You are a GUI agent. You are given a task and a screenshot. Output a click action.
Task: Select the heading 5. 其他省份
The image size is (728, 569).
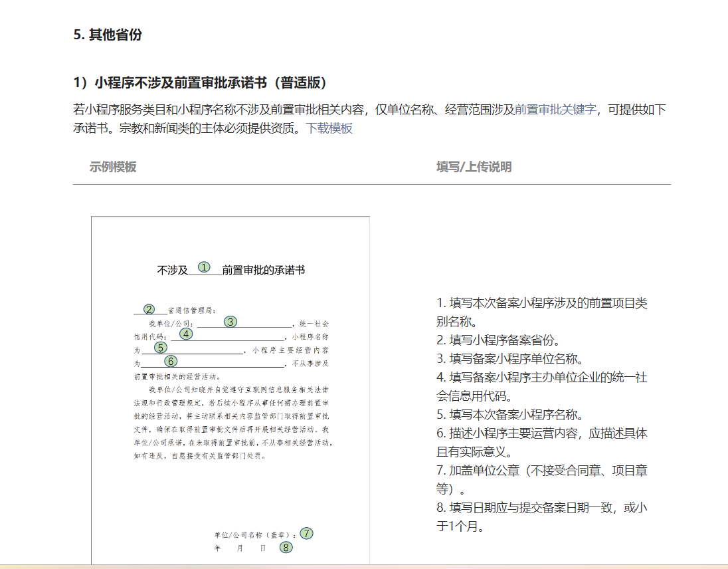[x=108, y=35]
